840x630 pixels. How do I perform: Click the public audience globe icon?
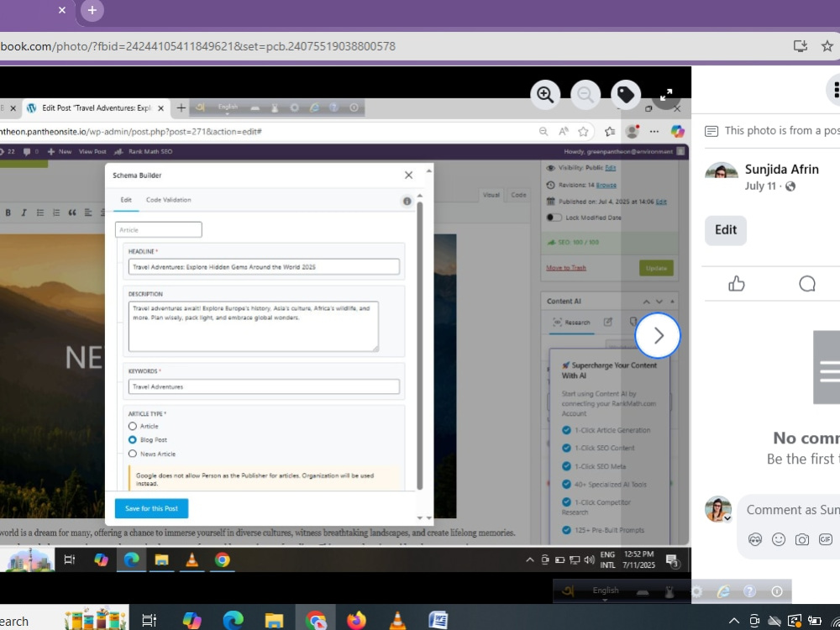click(x=790, y=186)
